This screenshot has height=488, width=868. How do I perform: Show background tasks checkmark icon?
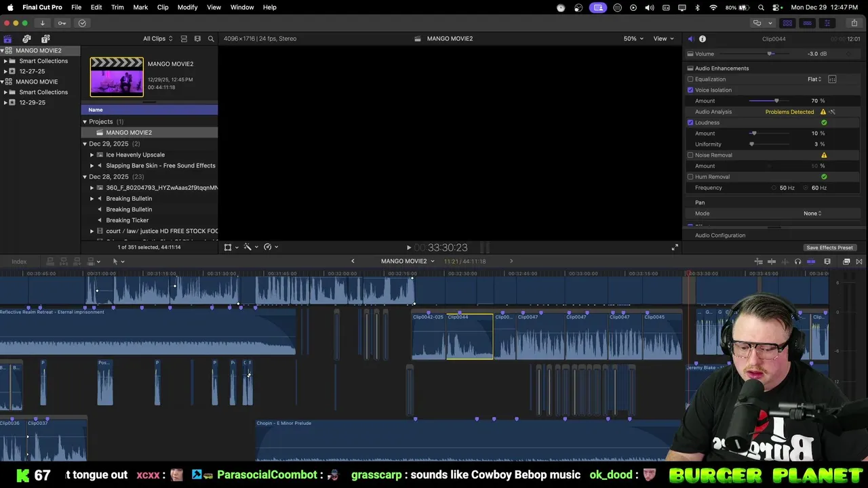(82, 23)
